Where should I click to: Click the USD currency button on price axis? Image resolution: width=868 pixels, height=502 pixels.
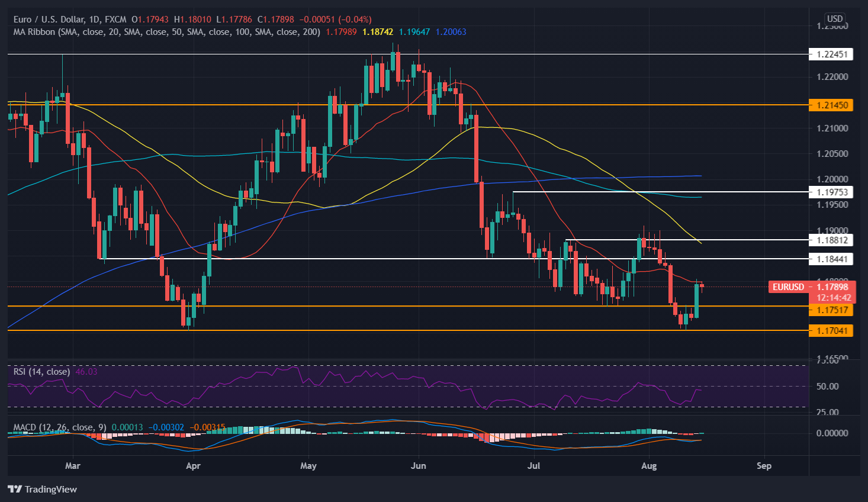click(x=835, y=19)
